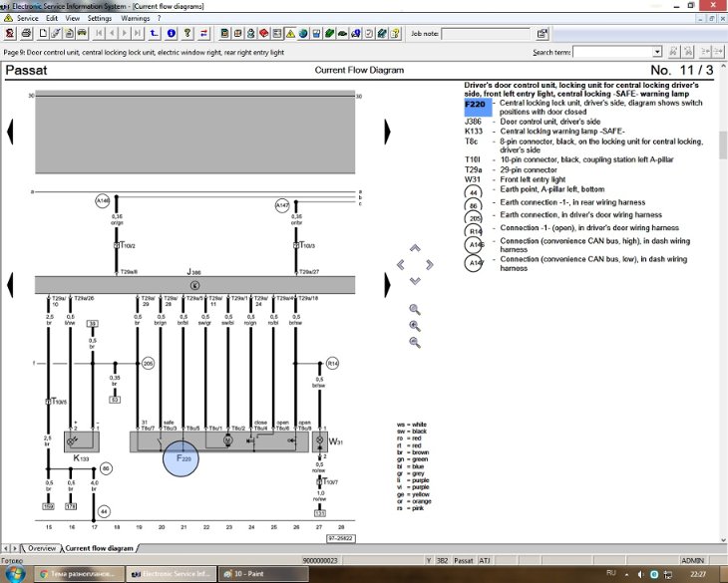Click the last search navigation arrow icon

click(718, 52)
